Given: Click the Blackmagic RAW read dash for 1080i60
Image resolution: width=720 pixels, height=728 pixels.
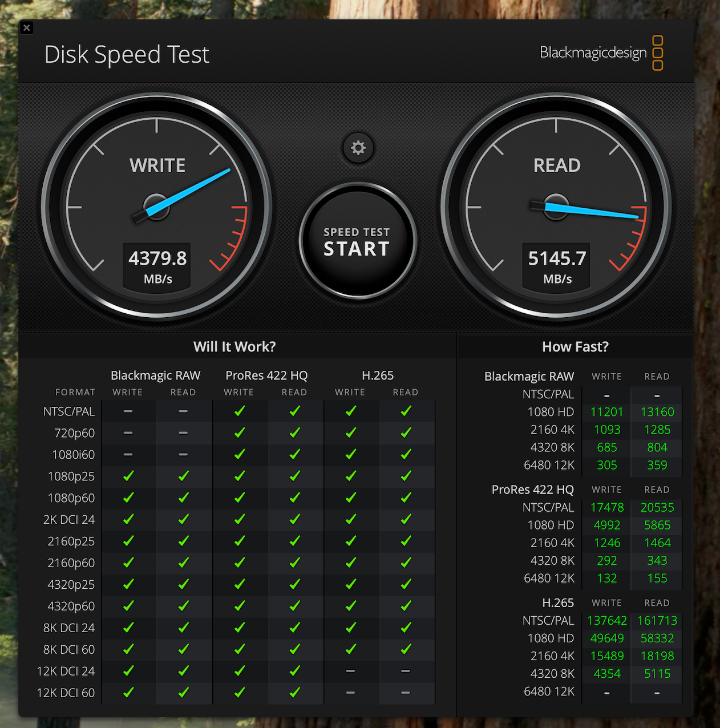Looking at the screenshot, I should [x=183, y=455].
